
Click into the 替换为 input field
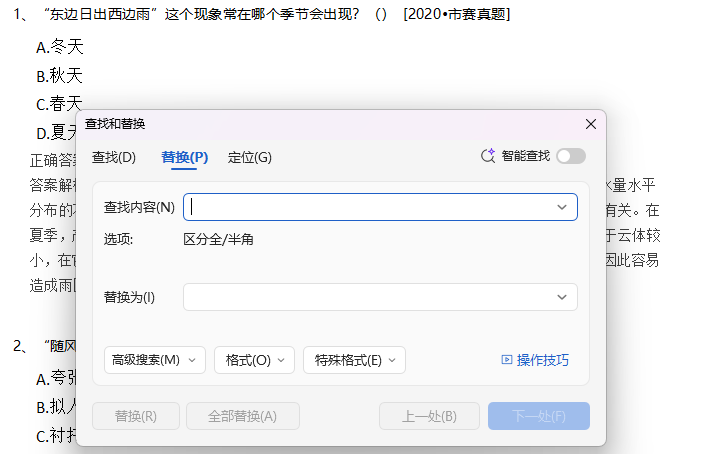pyautogui.click(x=368, y=298)
